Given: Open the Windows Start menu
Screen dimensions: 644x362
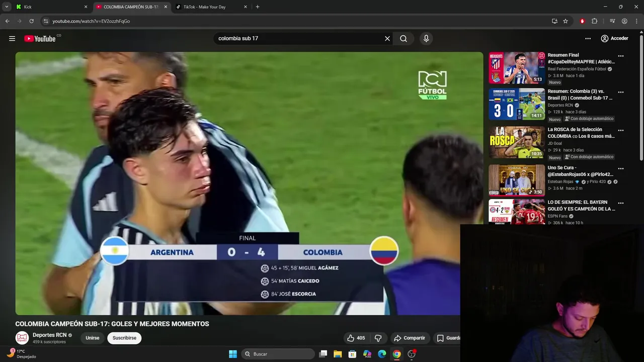Looking at the screenshot, I should [x=233, y=354].
